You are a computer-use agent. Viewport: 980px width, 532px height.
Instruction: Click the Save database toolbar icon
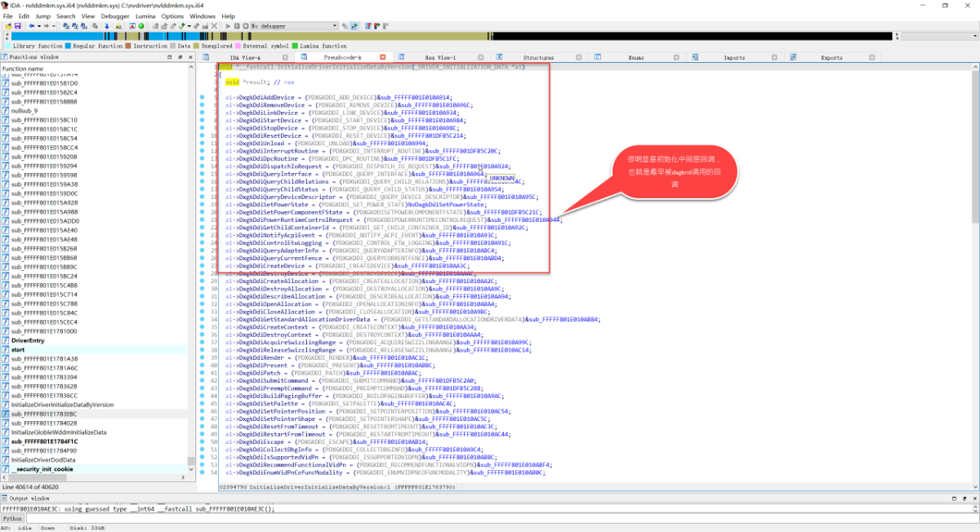click(17, 25)
